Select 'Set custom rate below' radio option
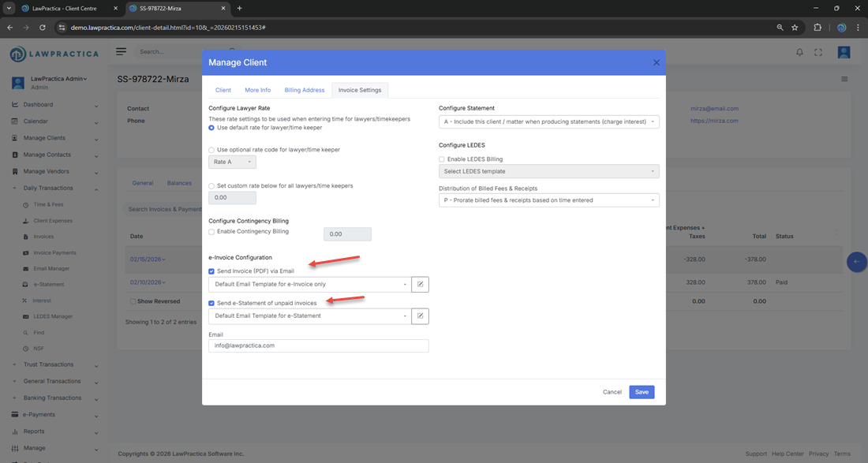The image size is (868, 463). (211, 186)
